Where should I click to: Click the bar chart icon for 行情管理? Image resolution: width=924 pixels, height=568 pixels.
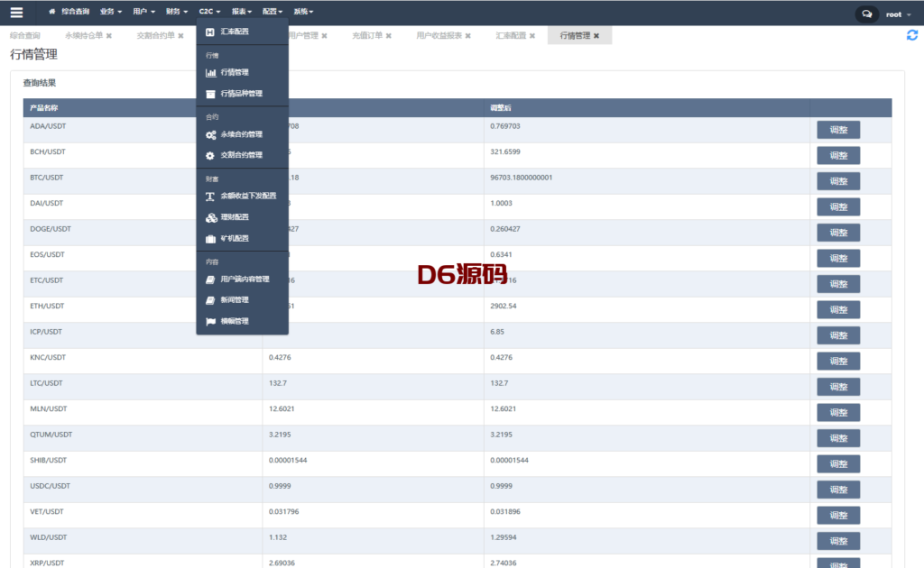click(x=210, y=72)
